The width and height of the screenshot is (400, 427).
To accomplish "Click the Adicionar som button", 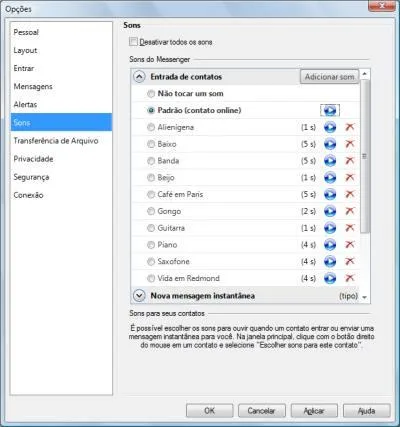I will pyautogui.click(x=329, y=77).
